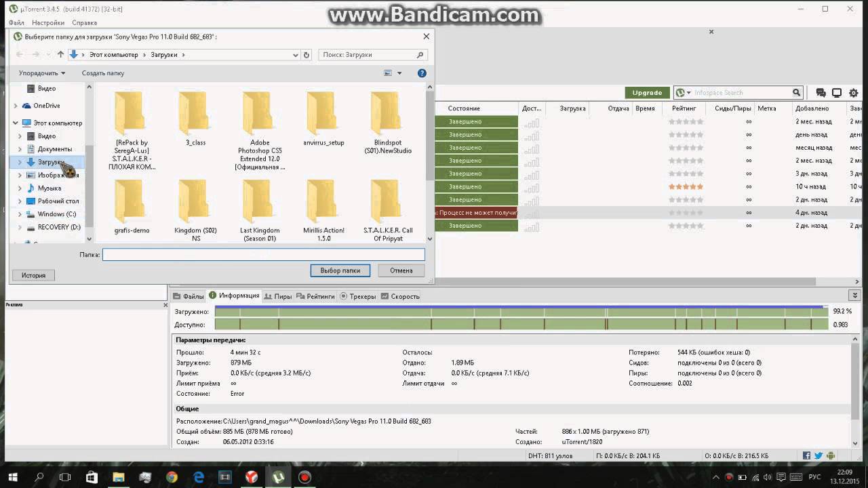
Task: Open the Yandex browser on the taskbar
Action: point(251,477)
